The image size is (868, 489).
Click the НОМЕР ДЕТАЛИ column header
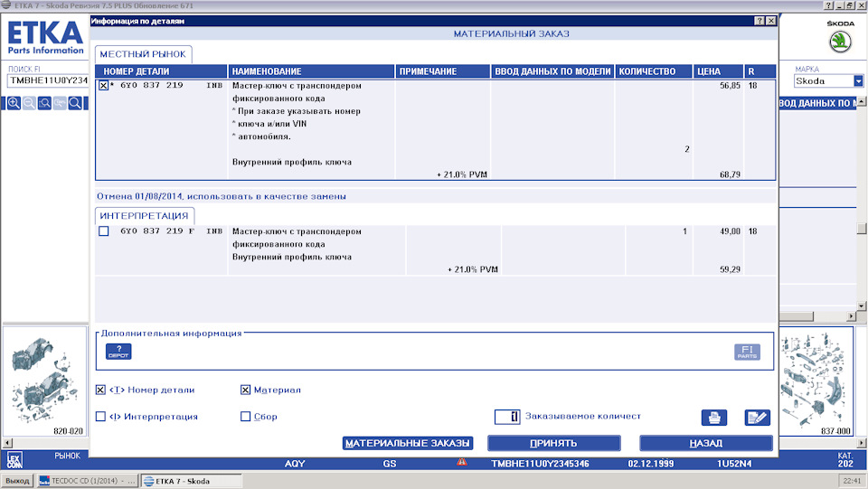[x=161, y=71]
